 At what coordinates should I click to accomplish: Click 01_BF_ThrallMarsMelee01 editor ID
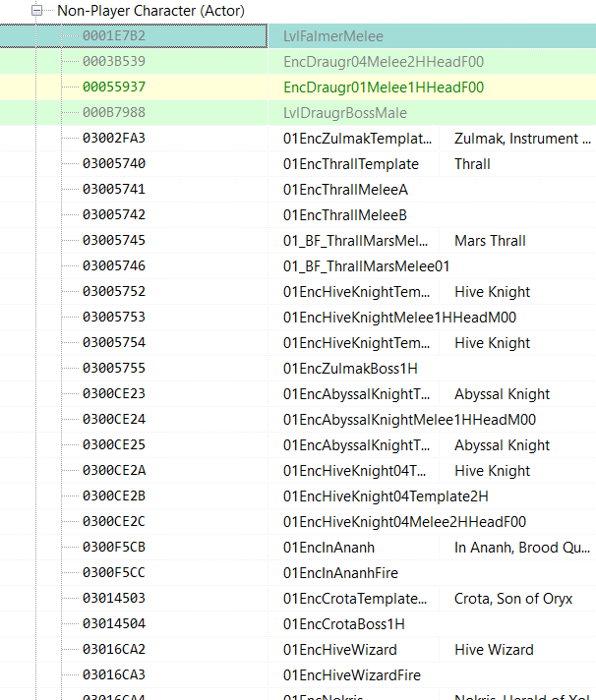366,266
